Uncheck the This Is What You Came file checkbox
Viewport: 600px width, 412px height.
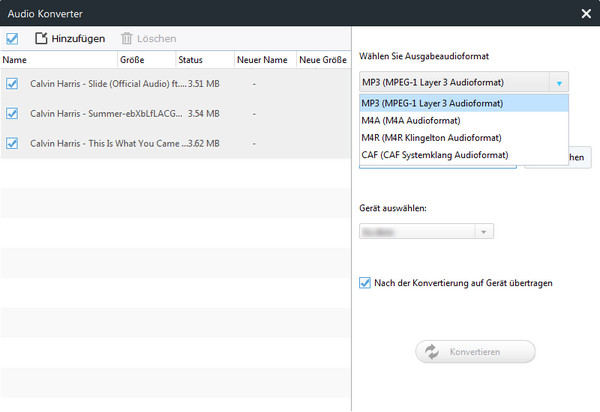point(12,143)
